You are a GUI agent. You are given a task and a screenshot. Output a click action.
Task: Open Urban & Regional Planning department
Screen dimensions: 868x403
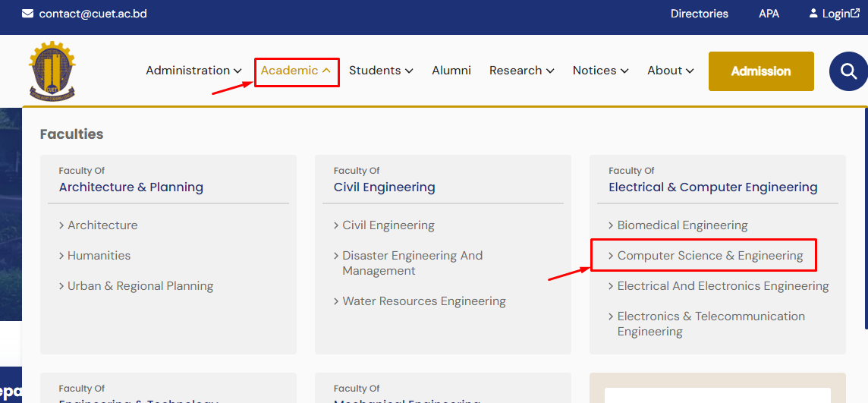tap(140, 286)
